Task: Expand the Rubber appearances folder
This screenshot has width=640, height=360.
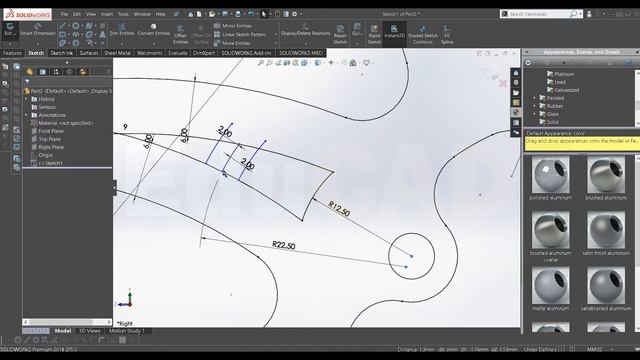Action: click(535, 106)
